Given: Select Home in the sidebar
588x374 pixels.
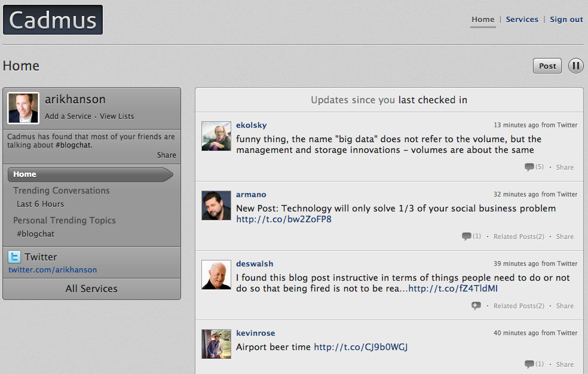Looking at the screenshot, I should click(x=90, y=174).
